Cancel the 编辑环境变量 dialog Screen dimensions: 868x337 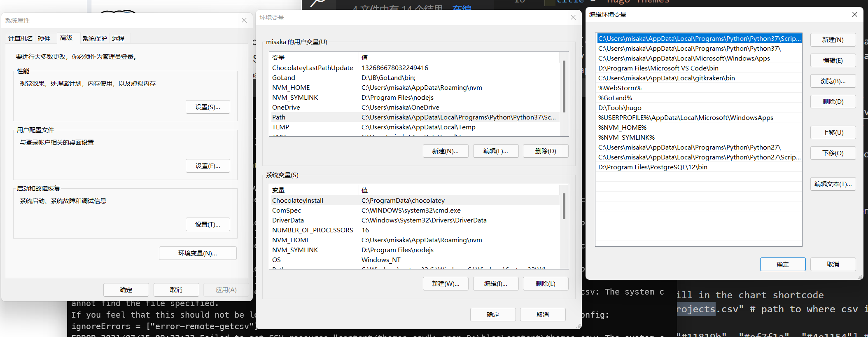pyautogui.click(x=833, y=264)
